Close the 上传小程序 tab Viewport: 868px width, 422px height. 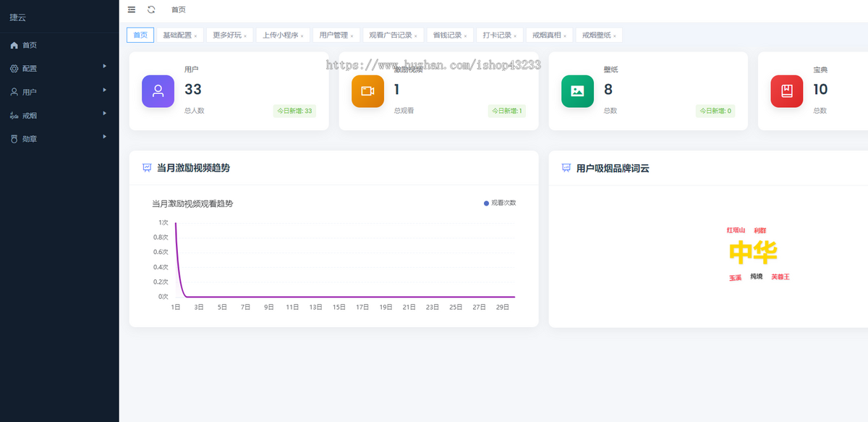click(x=302, y=35)
